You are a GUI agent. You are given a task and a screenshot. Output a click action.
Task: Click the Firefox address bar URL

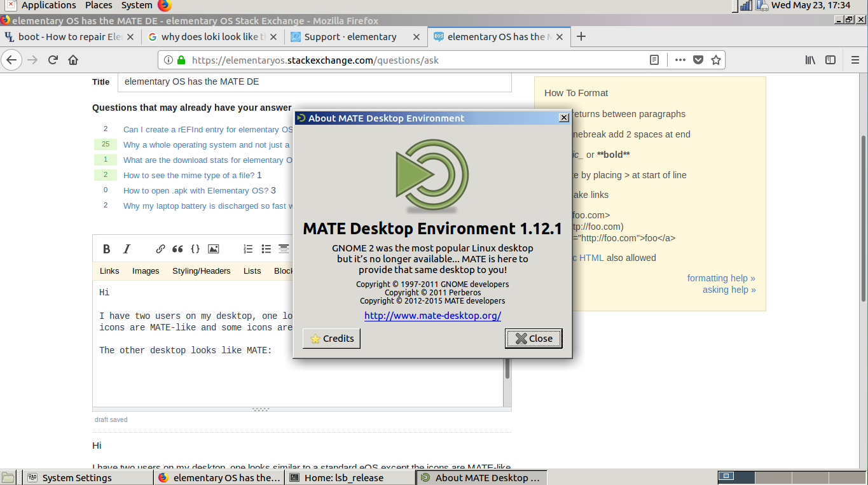tap(315, 60)
